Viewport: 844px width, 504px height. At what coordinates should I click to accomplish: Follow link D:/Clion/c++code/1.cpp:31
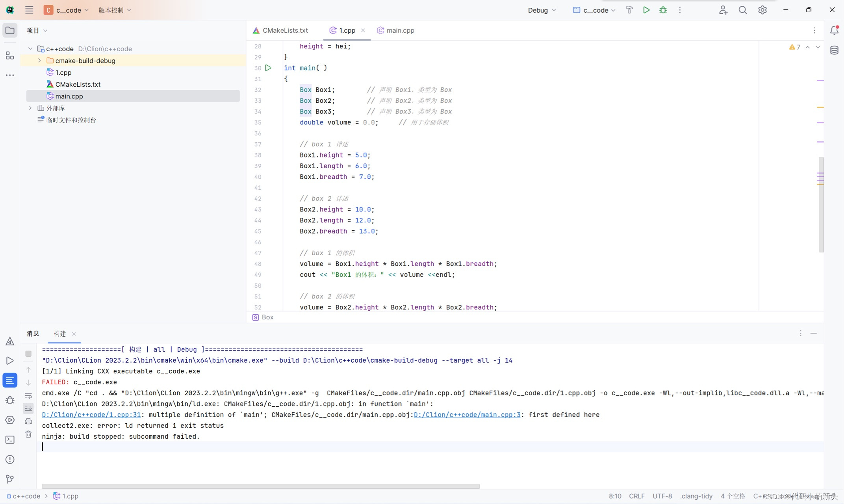tap(91, 415)
